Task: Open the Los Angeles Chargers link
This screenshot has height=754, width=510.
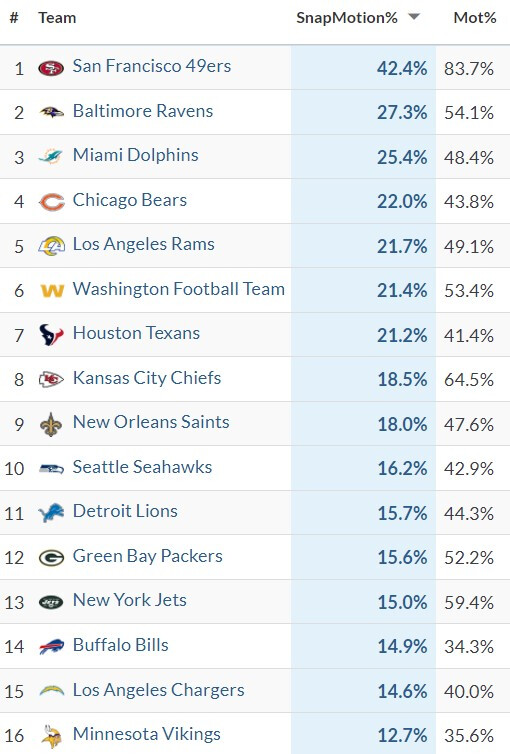Action: (159, 690)
